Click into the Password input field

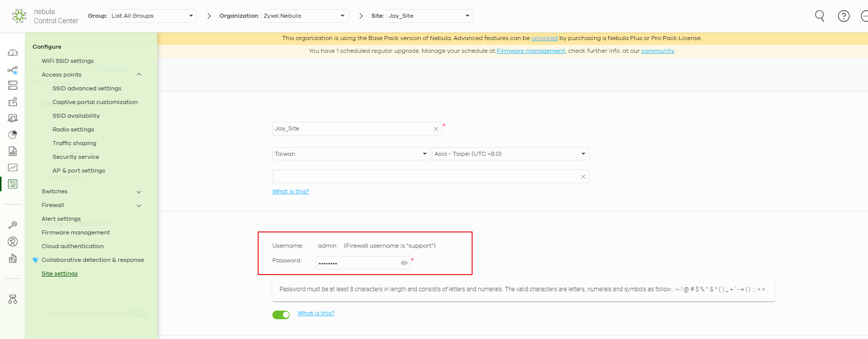click(363, 262)
